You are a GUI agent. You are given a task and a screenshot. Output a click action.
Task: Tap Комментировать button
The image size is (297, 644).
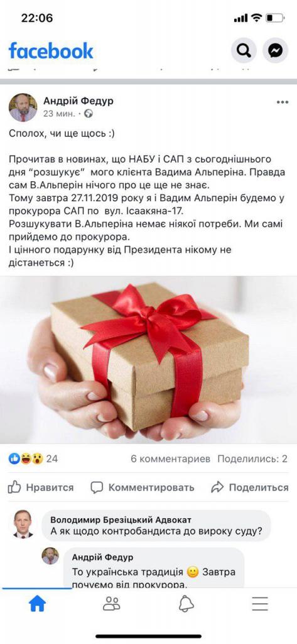click(143, 487)
